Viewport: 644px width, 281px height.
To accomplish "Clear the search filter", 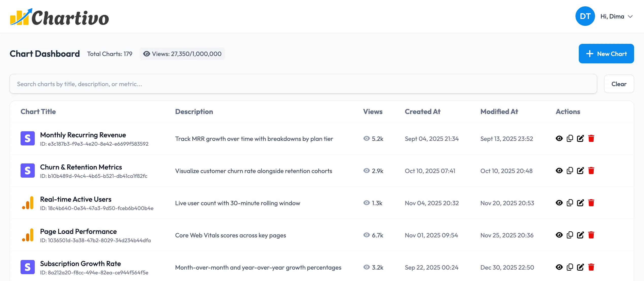I will [619, 84].
